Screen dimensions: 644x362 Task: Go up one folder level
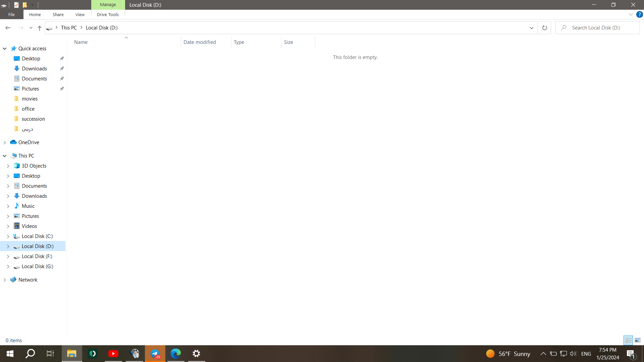pos(40,28)
